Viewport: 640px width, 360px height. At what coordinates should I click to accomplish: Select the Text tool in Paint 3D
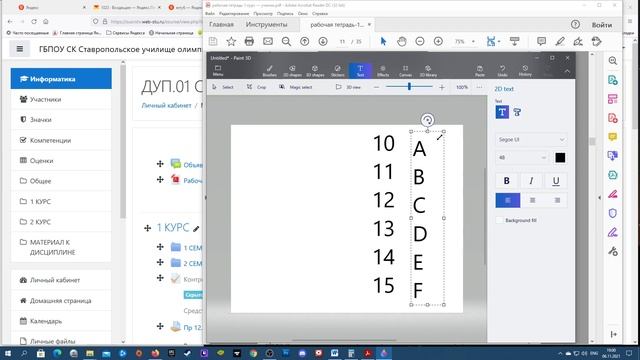tap(360, 71)
